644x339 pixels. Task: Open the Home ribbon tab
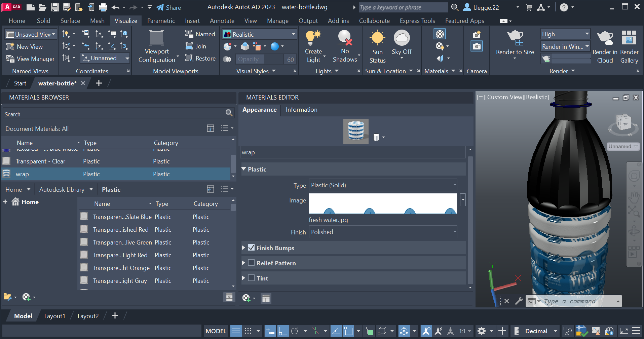click(x=17, y=21)
